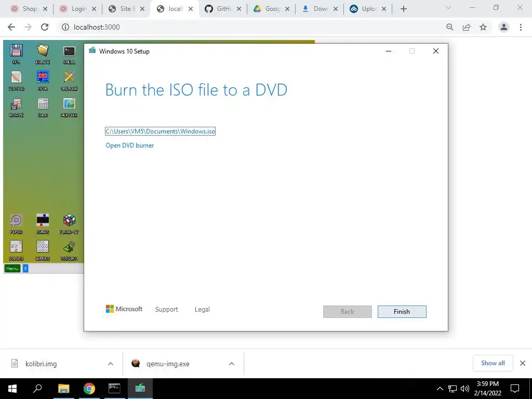This screenshot has width=532, height=399.
Task: Open volume control in system tray
Action: click(465, 389)
